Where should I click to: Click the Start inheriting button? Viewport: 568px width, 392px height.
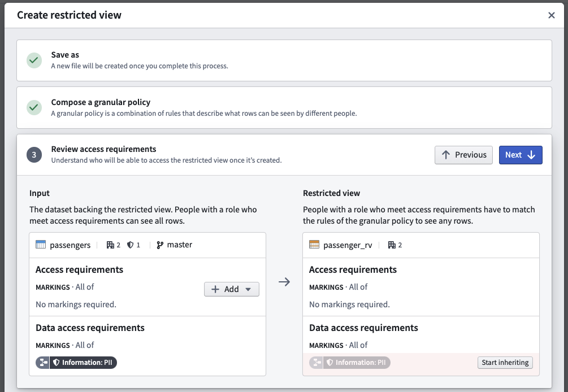coord(505,362)
